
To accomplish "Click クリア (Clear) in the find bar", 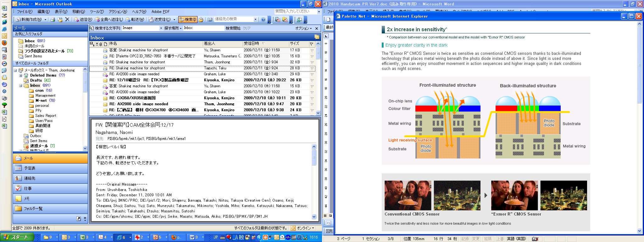I will click(x=247, y=28).
